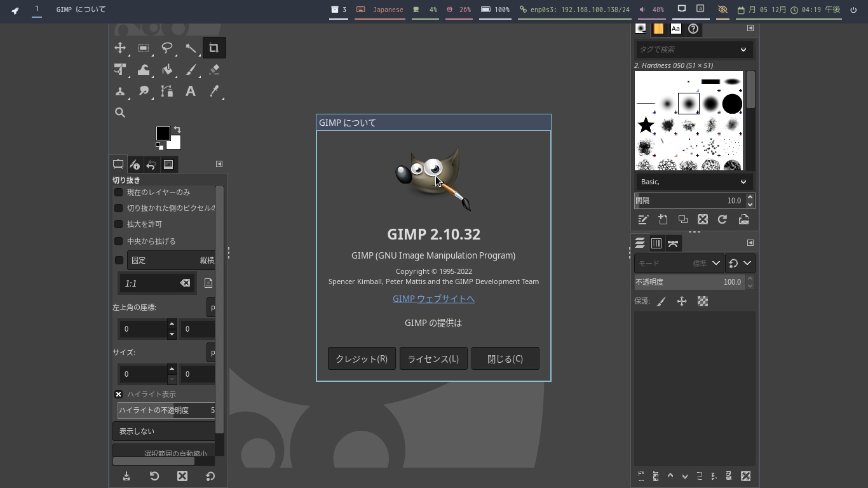This screenshot has width=868, height=488.
Task: Switch to the Brushes tab
Action: pyautogui.click(x=641, y=29)
